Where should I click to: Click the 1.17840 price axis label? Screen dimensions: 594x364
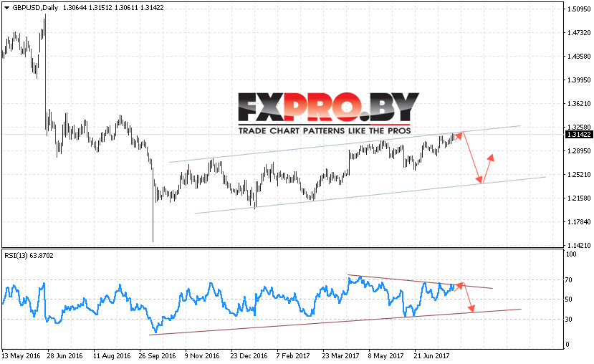click(579, 221)
